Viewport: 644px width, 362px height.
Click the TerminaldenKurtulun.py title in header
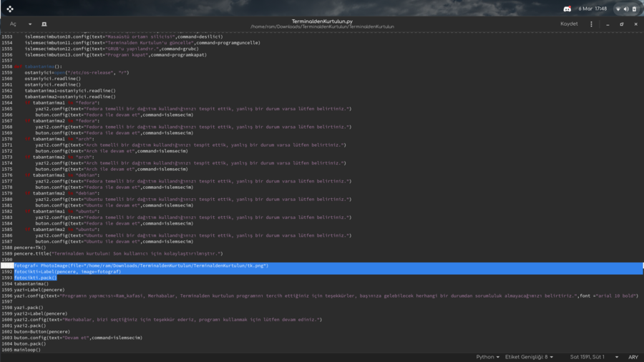pos(323,21)
